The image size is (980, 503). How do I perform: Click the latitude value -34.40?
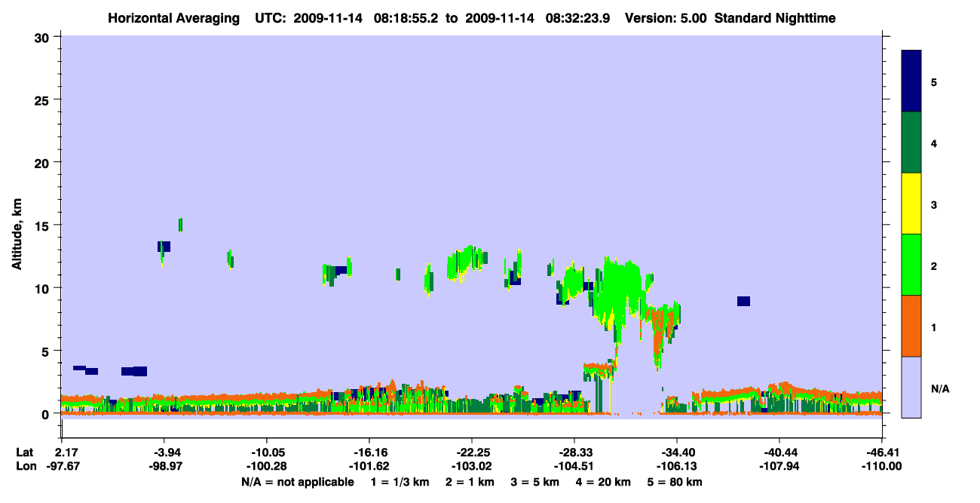click(677, 452)
